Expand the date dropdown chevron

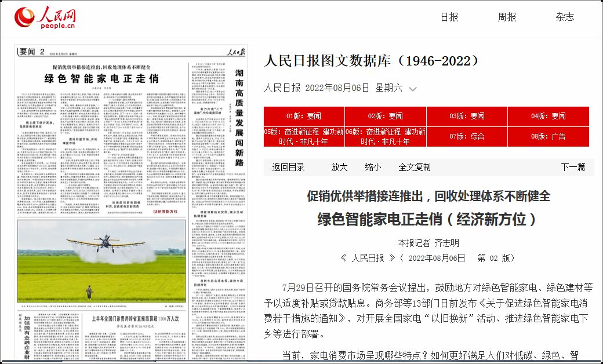[413, 89]
